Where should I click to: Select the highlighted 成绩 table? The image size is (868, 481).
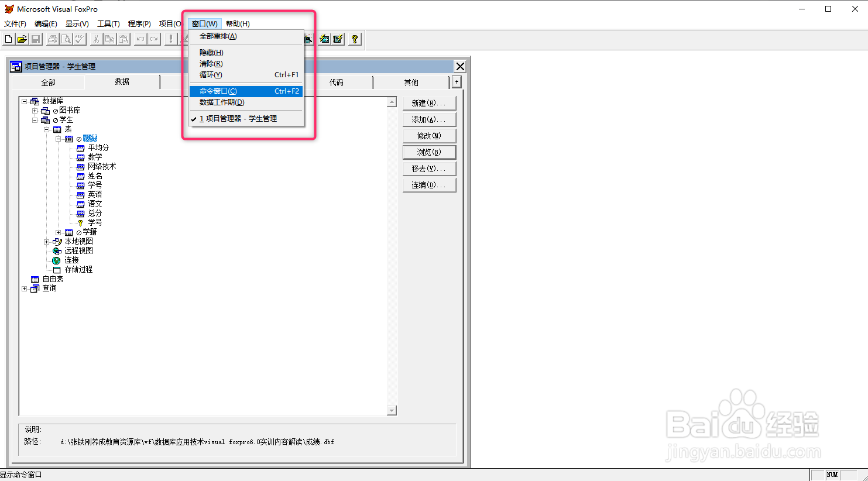click(x=90, y=138)
